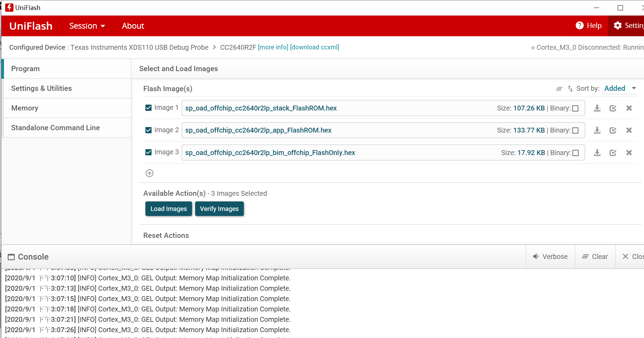Close the Console panel
Viewport: 644px width, 338px height.
pyautogui.click(x=633, y=257)
